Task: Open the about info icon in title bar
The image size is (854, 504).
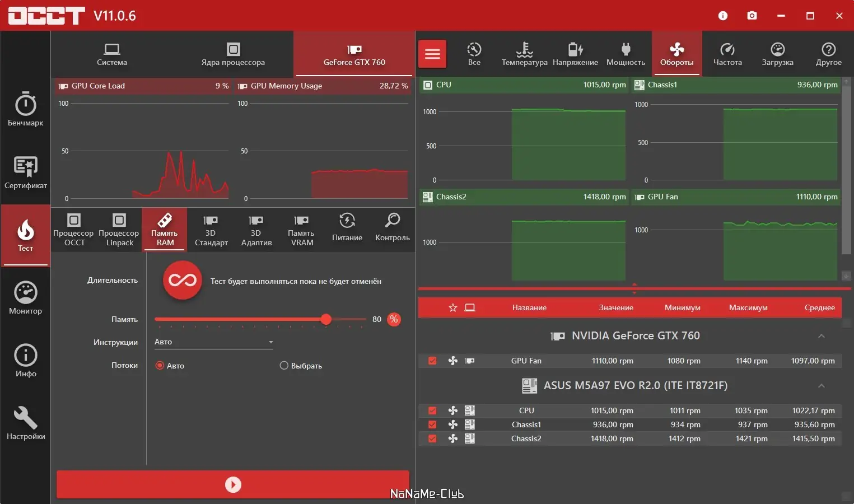Action: (723, 16)
